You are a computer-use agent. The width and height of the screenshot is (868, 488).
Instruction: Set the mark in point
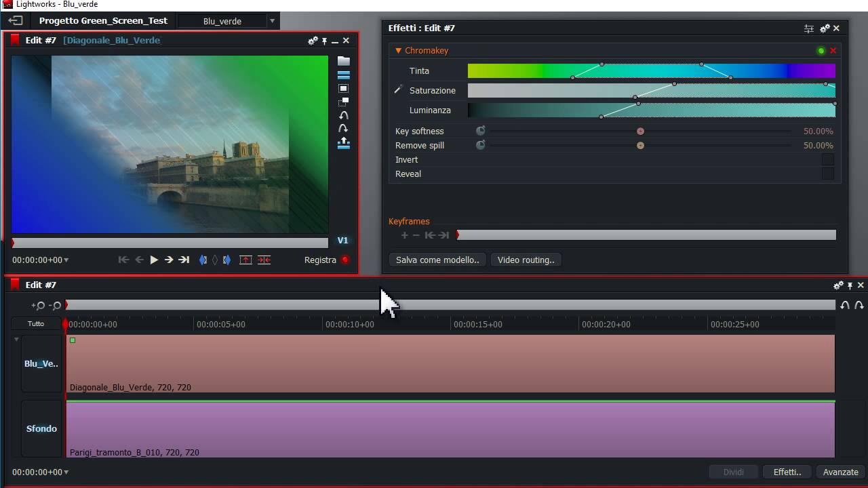[x=203, y=260]
